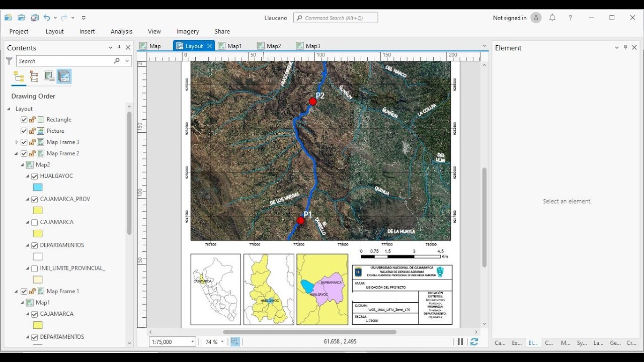644x362 pixels.
Task: Open the notifications bell icon
Action: point(552,18)
